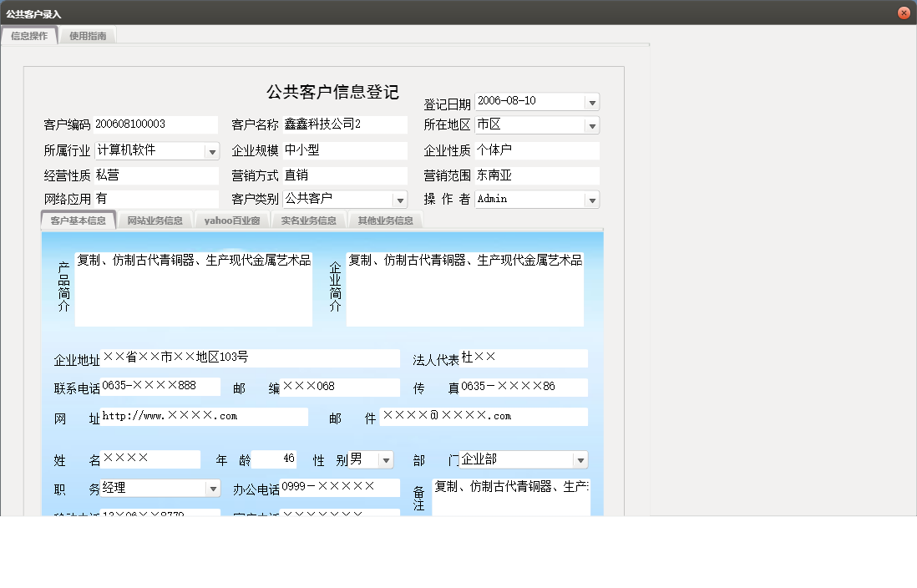This screenshot has width=917, height=588.
Task: Go to 其他业务信息 tab
Action: click(x=385, y=220)
